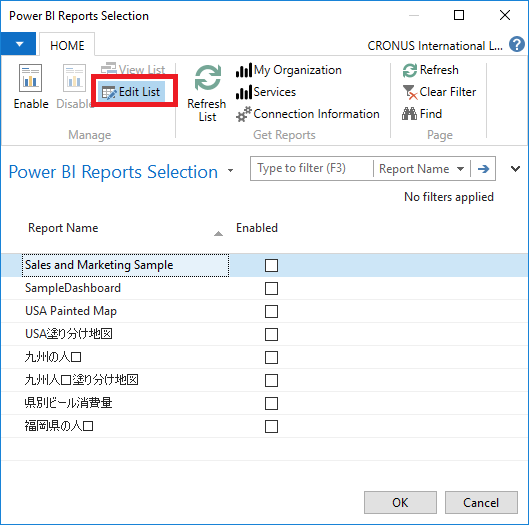Viewport: 529px width, 525px height.
Task: Toggle Enabled checkbox for 九州人口塗り分け地図
Action: click(271, 380)
